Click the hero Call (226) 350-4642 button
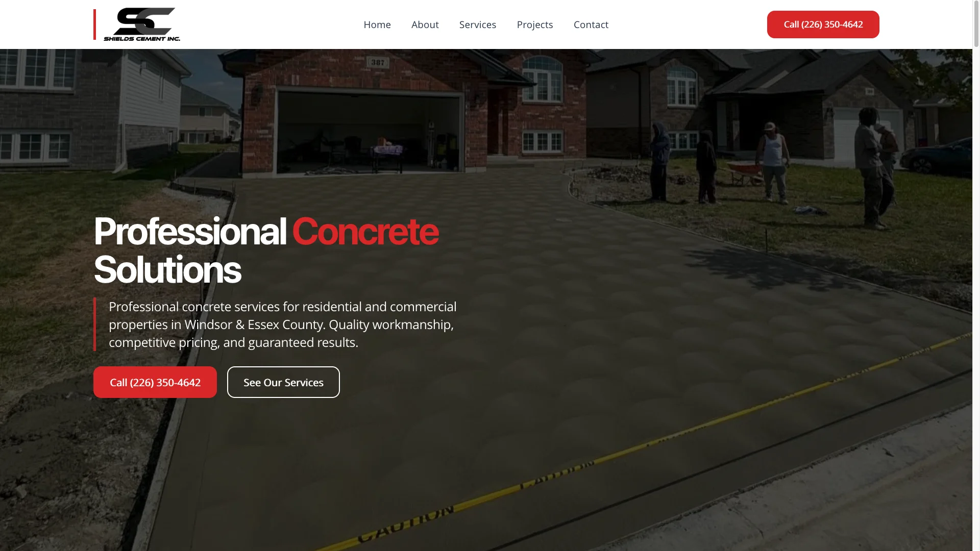The height and width of the screenshot is (551, 980). 155,382
